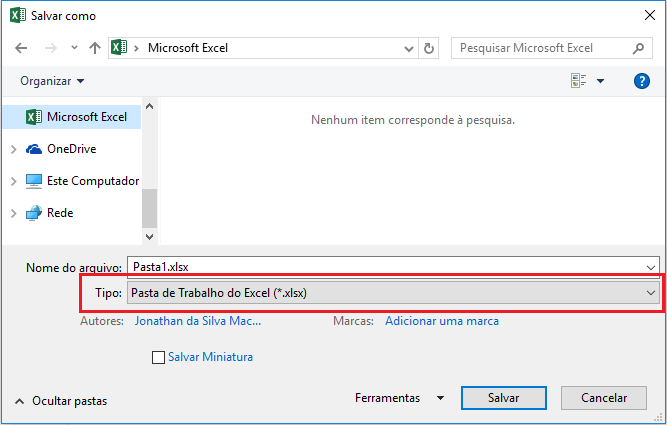
Task: Collapse folders with Ocultar pastas
Action: point(61,401)
